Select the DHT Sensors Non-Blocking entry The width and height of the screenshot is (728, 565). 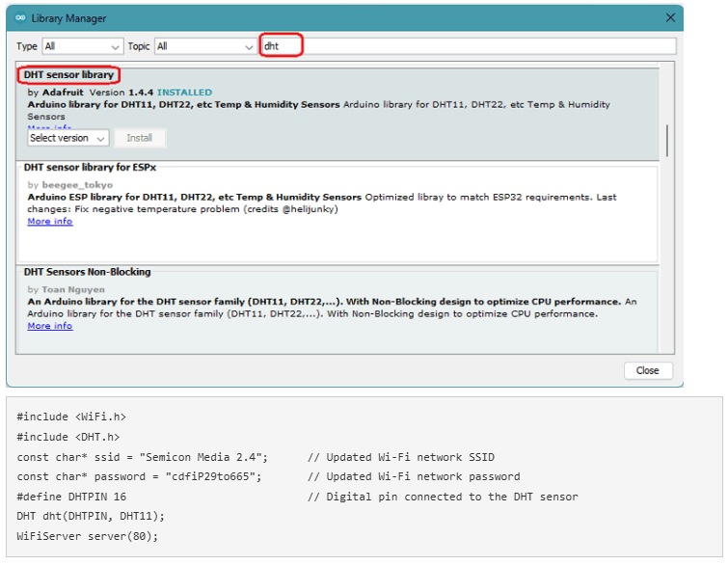(x=88, y=273)
